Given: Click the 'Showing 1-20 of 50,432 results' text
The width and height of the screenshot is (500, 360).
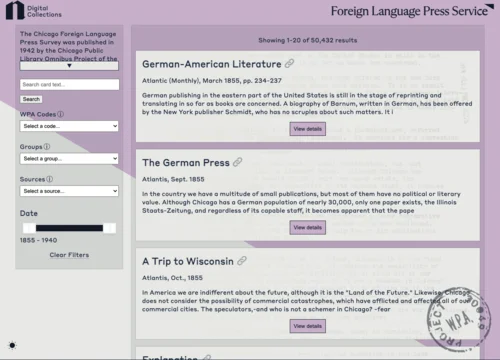Looking at the screenshot, I should point(308,40).
